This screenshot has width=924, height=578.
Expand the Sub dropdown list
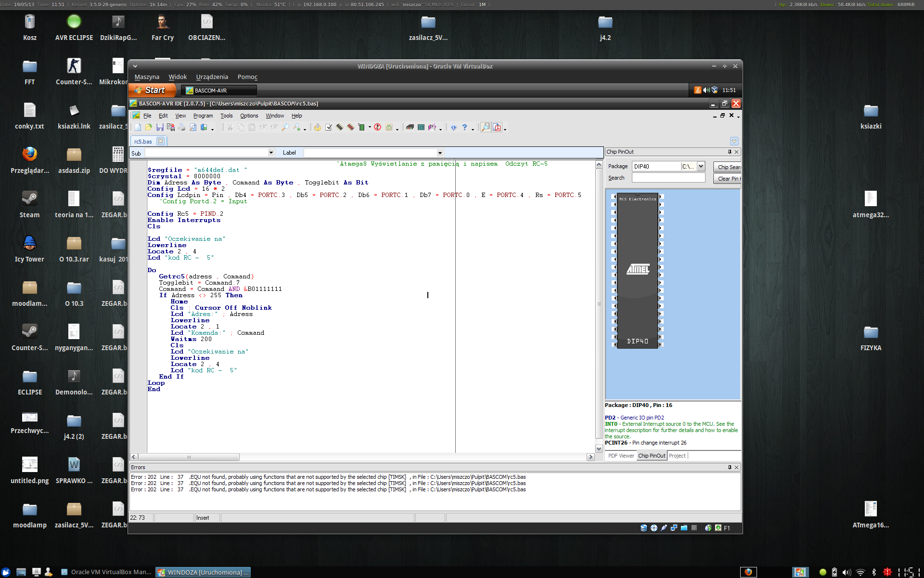tap(271, 153)
